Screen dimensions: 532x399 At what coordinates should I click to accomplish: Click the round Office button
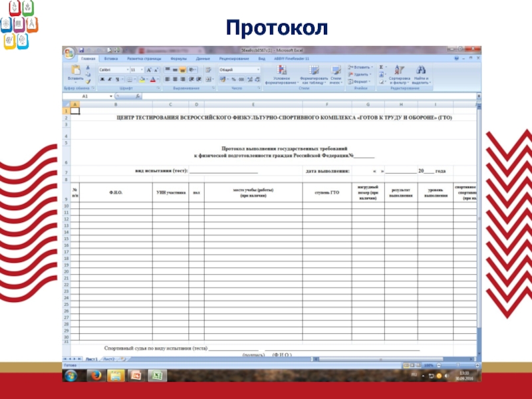tap(68, 51)
